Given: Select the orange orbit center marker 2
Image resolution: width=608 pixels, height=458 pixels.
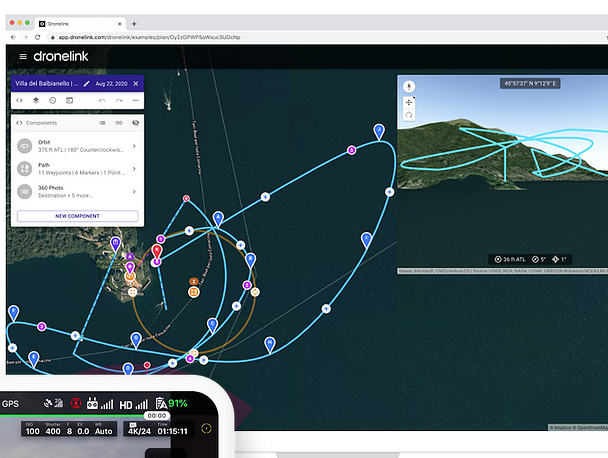Looking at the screenshot, I should pos(193,291).
